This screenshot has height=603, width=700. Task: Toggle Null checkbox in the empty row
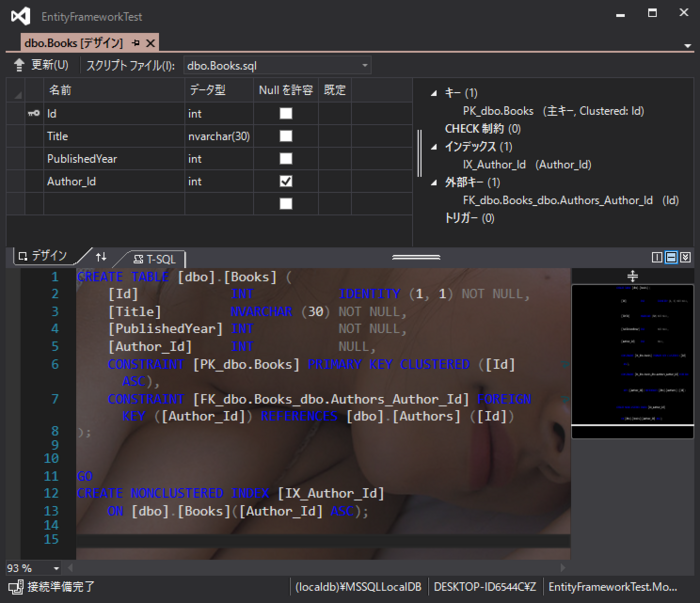coord(286,204)
